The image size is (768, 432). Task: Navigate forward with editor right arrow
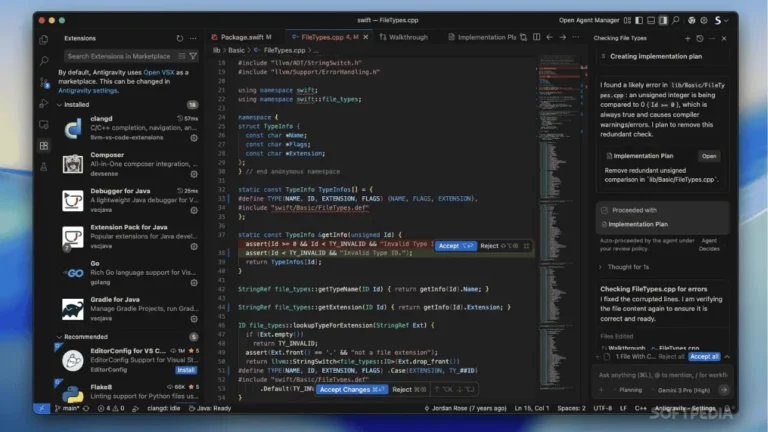click(562, 37)
